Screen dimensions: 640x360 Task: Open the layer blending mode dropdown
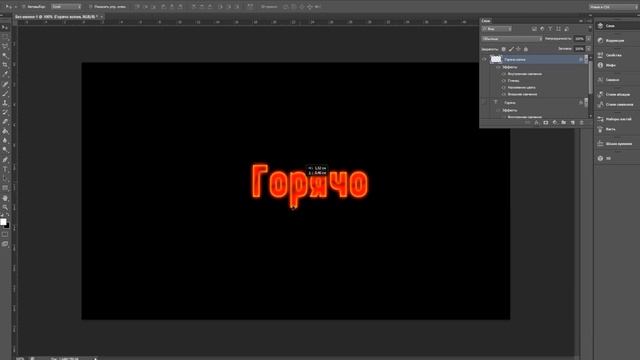(x=512, y=39)
